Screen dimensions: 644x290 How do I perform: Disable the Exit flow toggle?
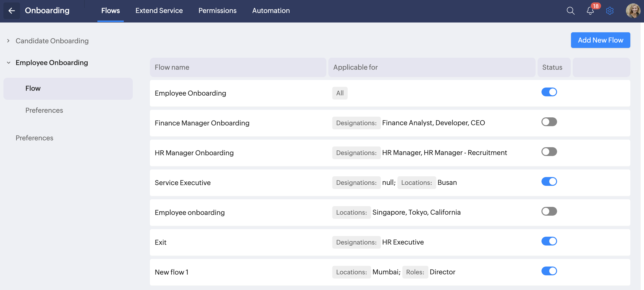tap(549, 241)
